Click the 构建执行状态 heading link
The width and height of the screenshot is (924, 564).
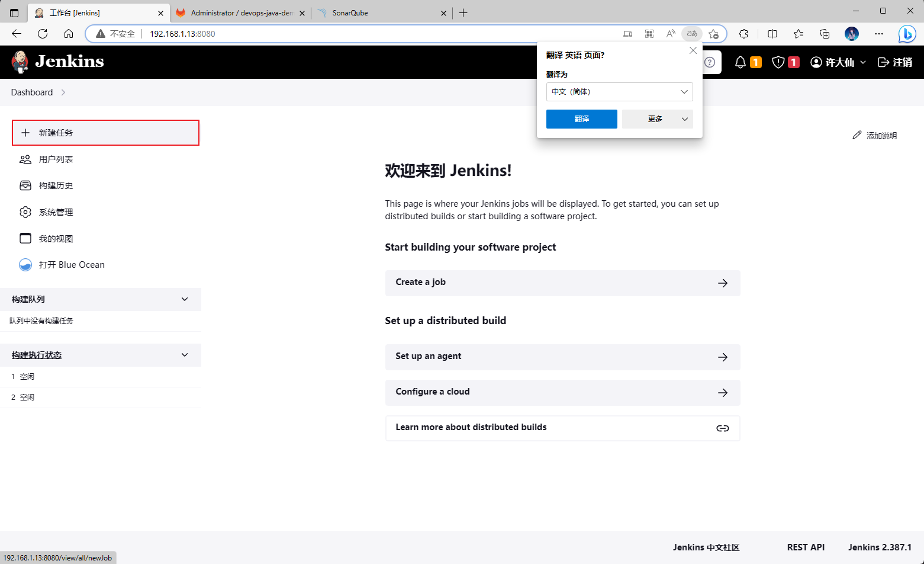click(x=37, y=355)
